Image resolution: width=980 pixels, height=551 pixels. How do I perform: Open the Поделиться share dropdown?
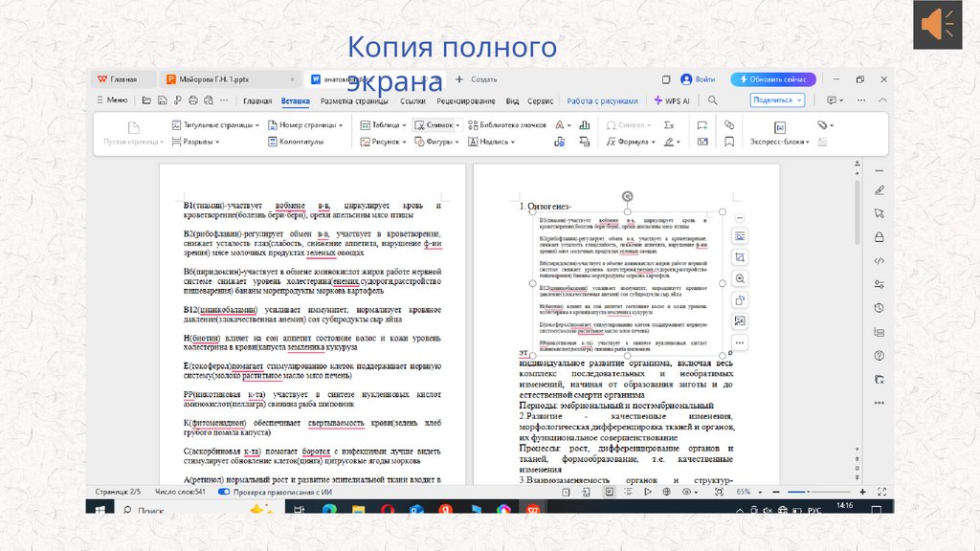[x=774, y=100]
